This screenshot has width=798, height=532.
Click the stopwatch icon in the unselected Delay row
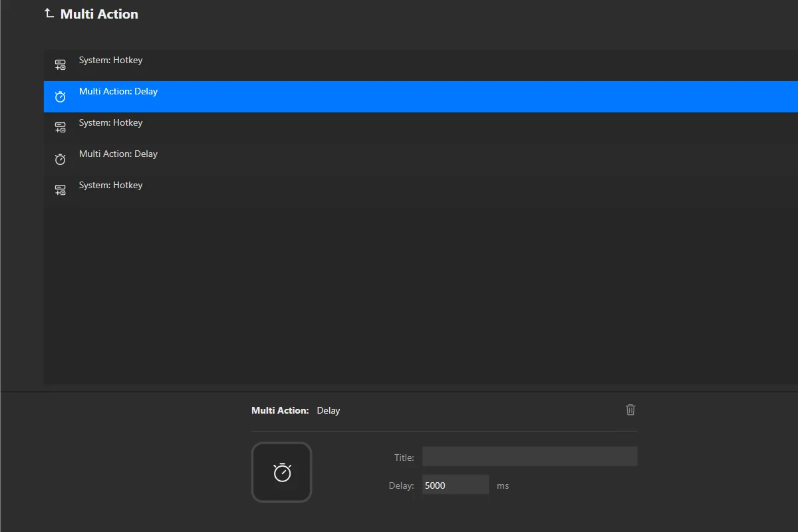tap(60, 159)
